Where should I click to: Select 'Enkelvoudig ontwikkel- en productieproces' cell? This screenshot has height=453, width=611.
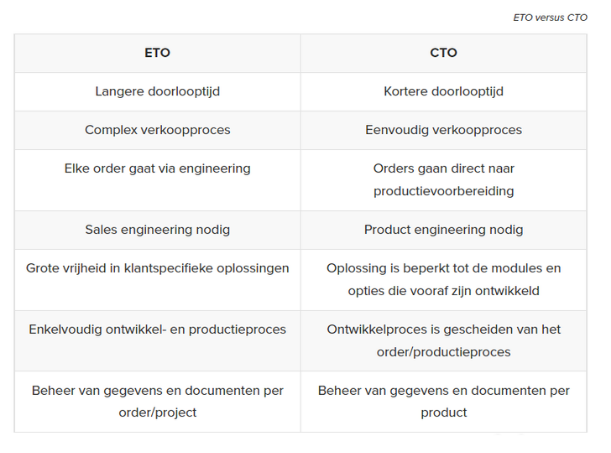click(157, 329)
